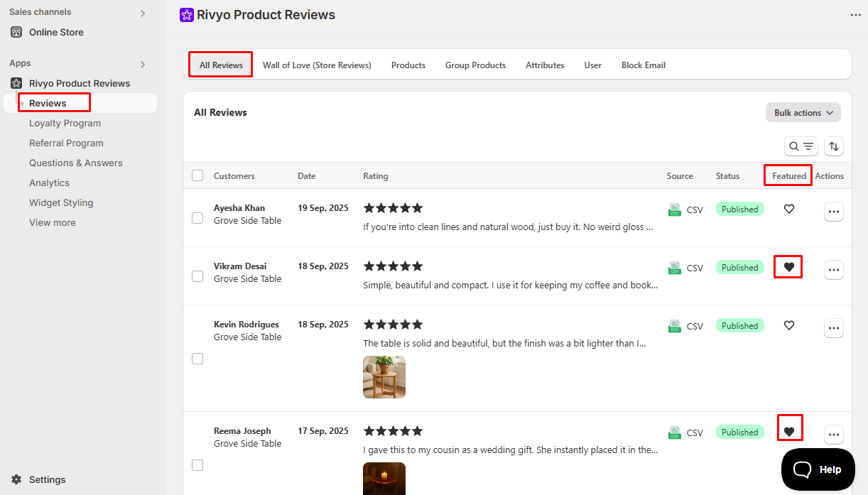Open Questions & Answers in sidebar

coord(76,163)
